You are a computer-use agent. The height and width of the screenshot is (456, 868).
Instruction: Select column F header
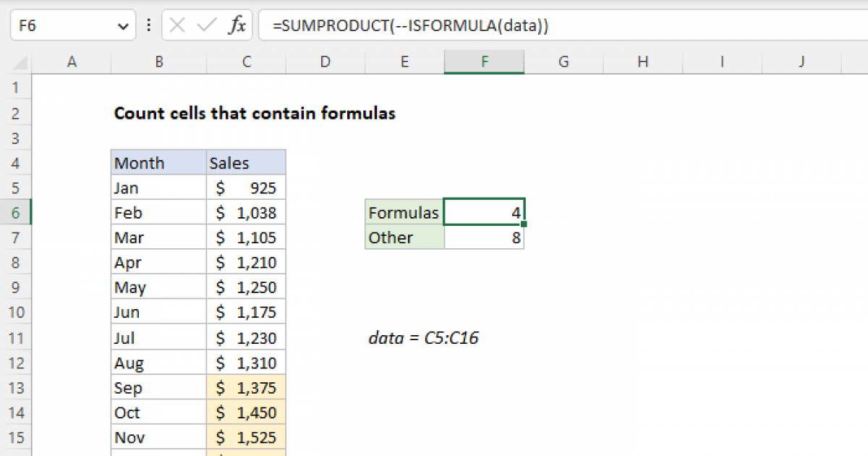click(x=484, y=62)
